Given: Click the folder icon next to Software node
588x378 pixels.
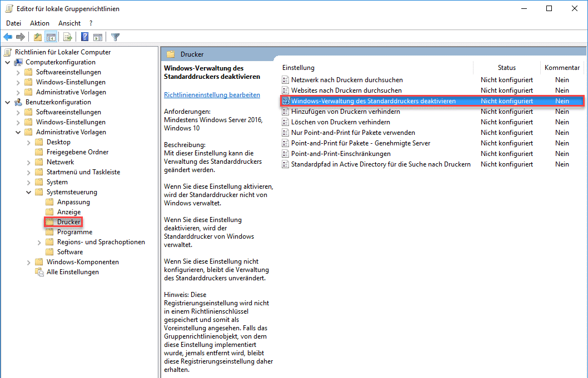Looking at the screenshot, I should pyautogui.click(x=49, y=252).
